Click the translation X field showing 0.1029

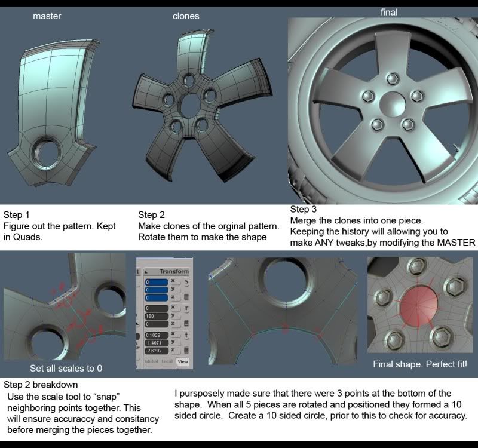tap(157, 335)
